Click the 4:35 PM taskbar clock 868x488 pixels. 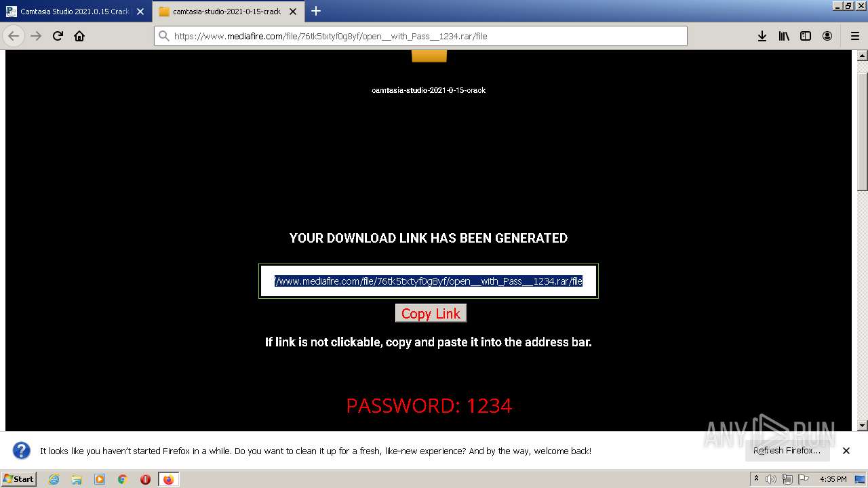click(x=833, y=479)
